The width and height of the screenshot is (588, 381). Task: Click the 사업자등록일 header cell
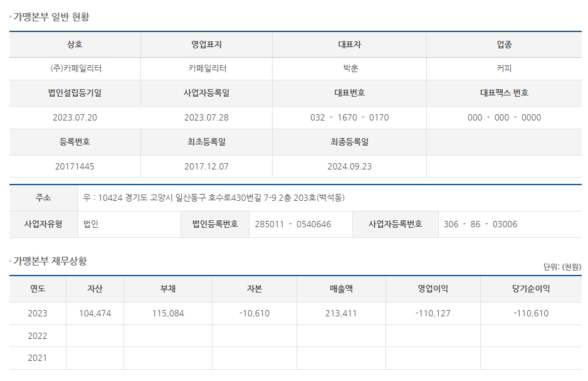point(207,93)
